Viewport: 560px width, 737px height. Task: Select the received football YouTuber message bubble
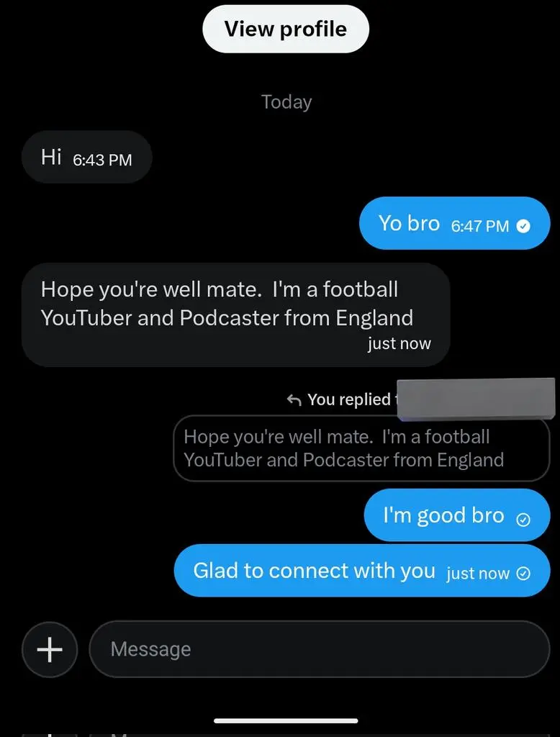(x=235, y=315)
